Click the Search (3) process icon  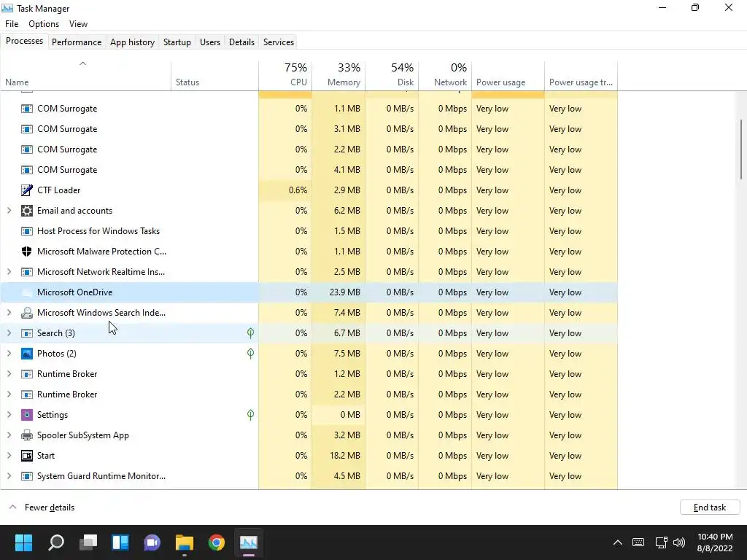(27, 332)
